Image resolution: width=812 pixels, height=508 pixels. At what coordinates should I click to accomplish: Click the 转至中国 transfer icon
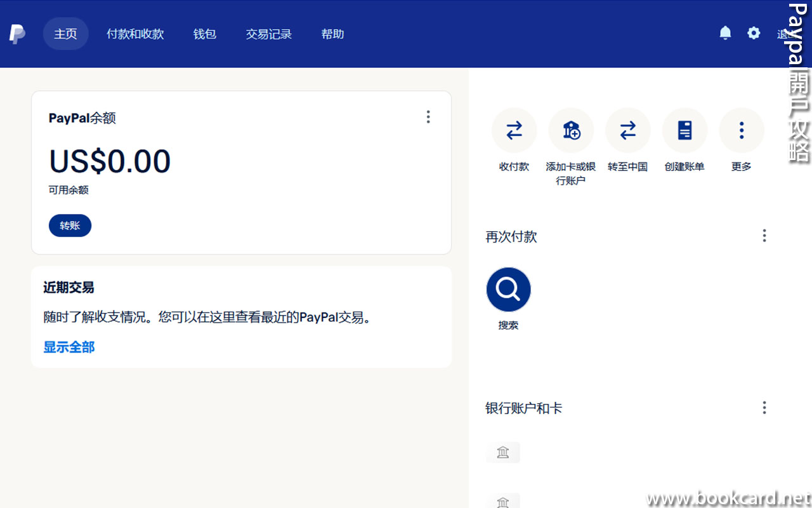[x=627, y=131]
